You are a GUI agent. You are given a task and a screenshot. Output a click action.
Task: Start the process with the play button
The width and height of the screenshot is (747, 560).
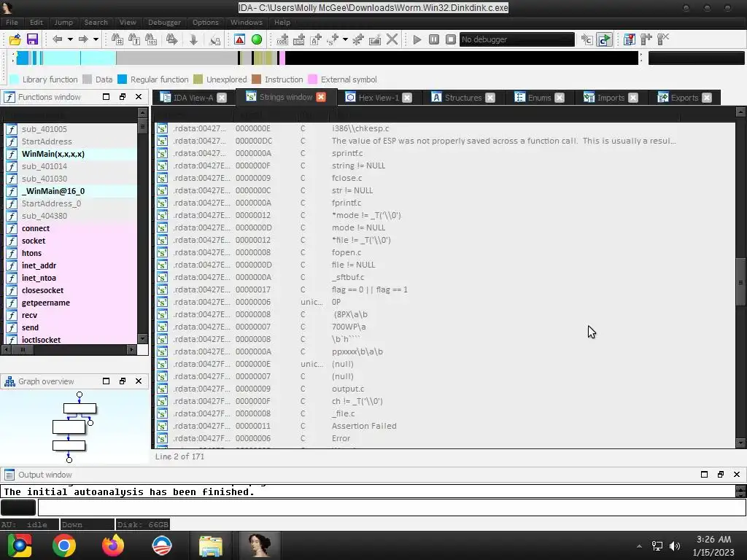pos(417,39)
